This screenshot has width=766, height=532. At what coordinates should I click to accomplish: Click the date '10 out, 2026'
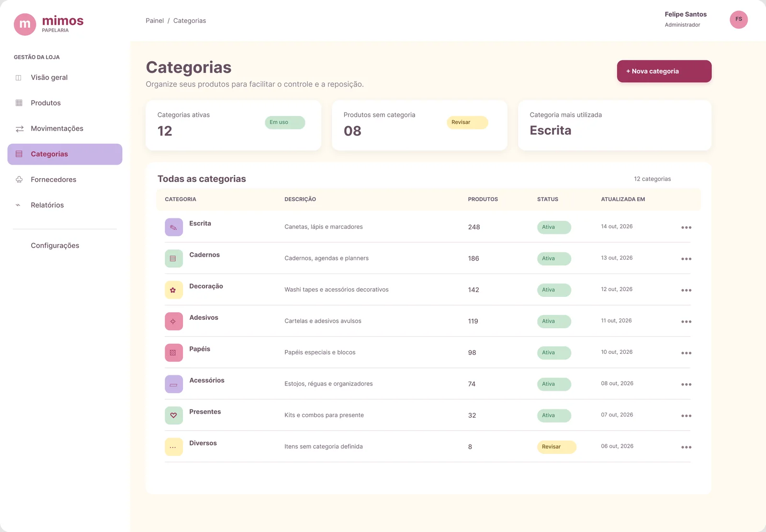tap(617, 352)
